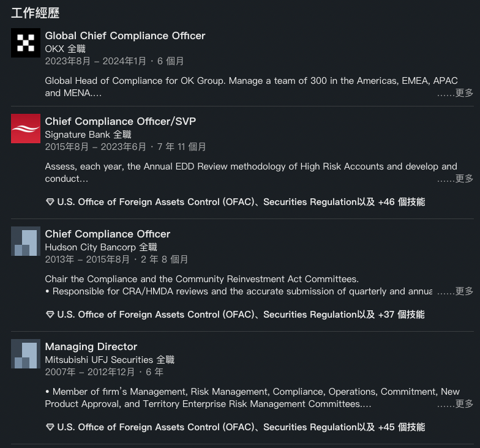Viewport: 480px width, 448px height.
Task: Click the skills diamond icon under Signature Bank
Action: 50,202
